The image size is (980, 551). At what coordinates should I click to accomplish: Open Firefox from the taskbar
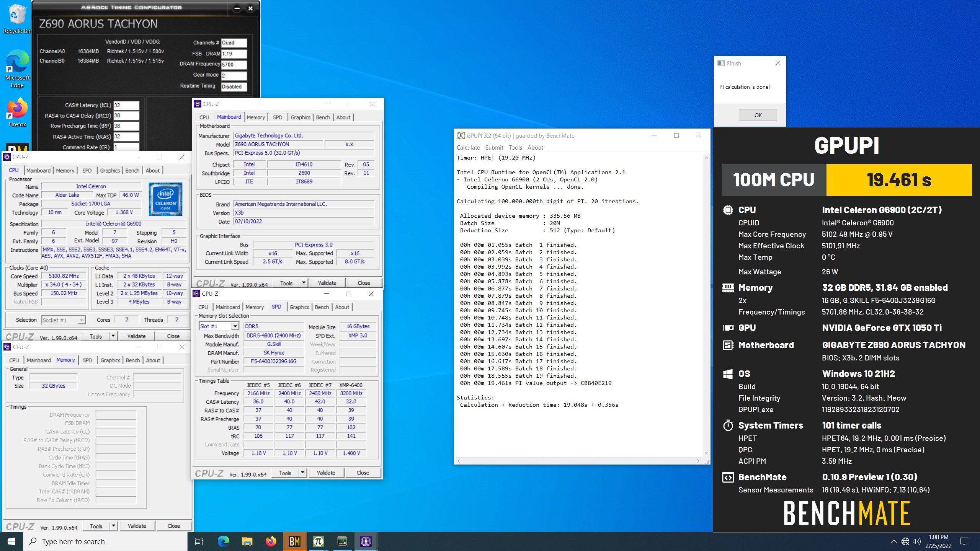pos(271,541)
